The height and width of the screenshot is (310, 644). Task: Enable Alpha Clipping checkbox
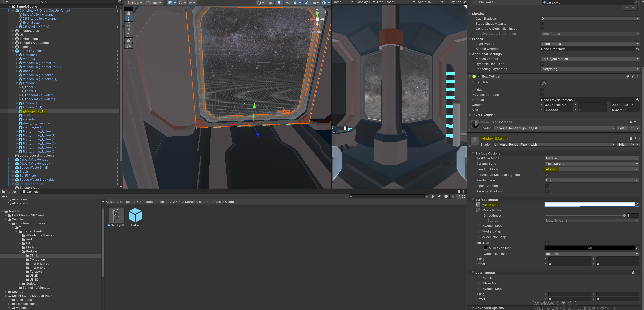click(x=547, y=186)
